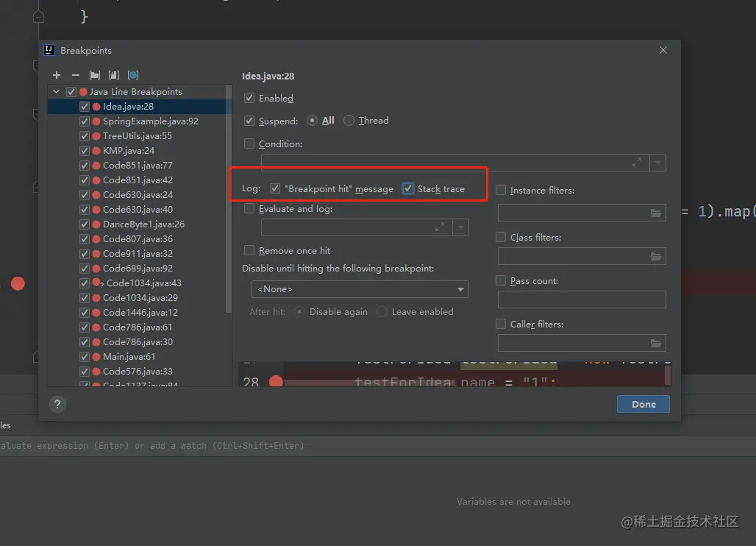Uncheck Code851.java:42 breakpoint checkbox

tap(85, 180)
